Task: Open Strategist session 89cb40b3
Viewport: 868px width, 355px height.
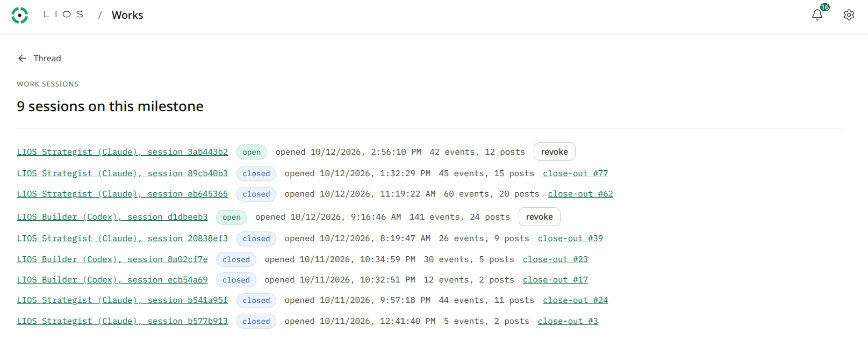Action: point(122,173)
